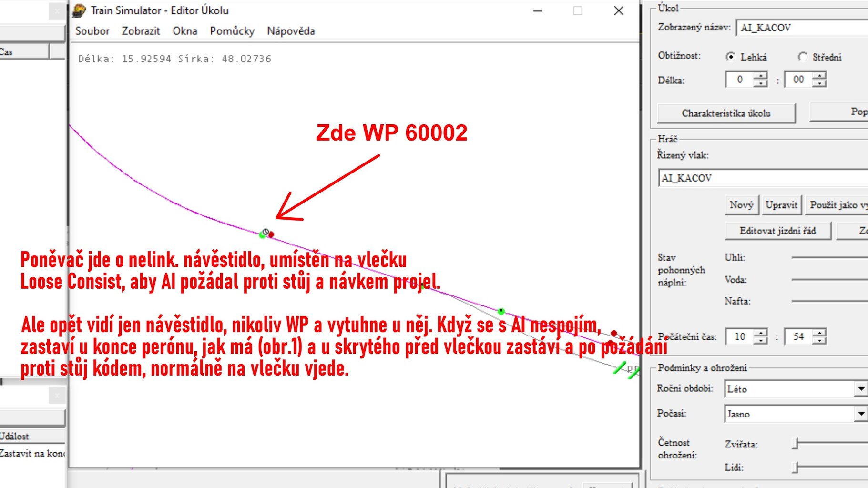Select the Střední difficulty radio button
The height and width of the screenshot is (488, 868).
803,57
